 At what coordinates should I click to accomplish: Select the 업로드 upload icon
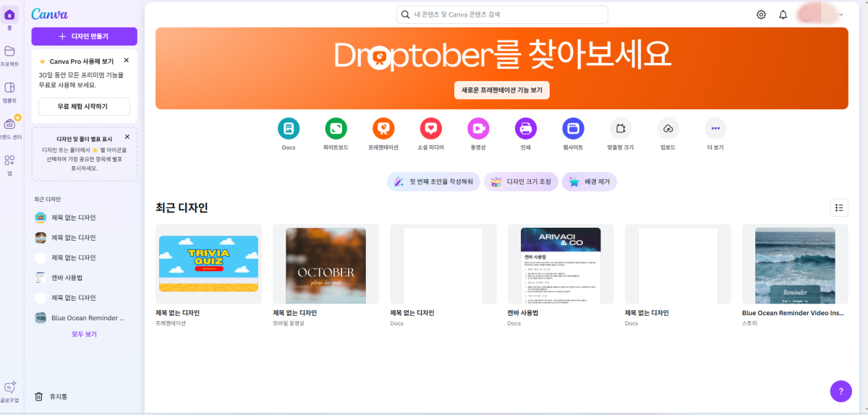tap(668, 129)
